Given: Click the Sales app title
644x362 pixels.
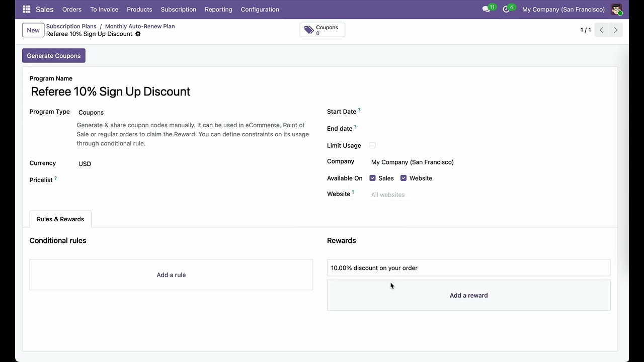Looking at the screenshot, I should (44, 10).
